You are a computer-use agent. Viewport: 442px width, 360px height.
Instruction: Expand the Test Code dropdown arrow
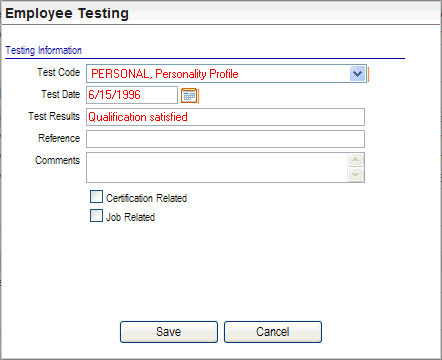coord(357,74)
